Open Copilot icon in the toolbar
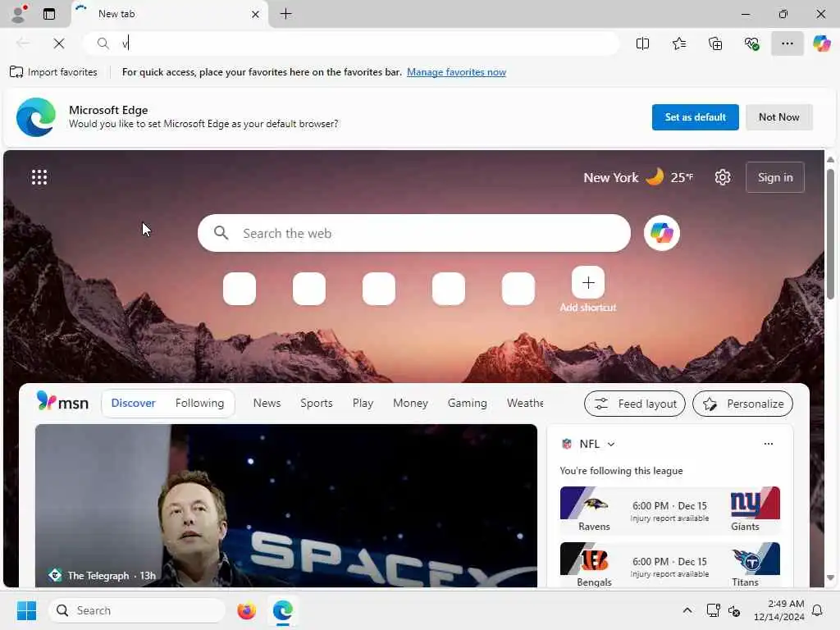The height and width of the screenshot is (630, 840). tap(822, 43)
